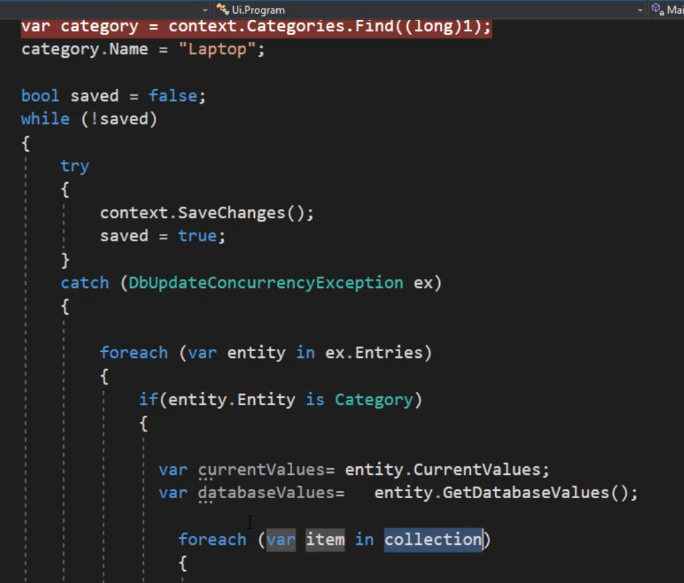The width and height of the screenshot is (684, 583).
Task: Open the Main member dropdown
Action: coord(667,10)
